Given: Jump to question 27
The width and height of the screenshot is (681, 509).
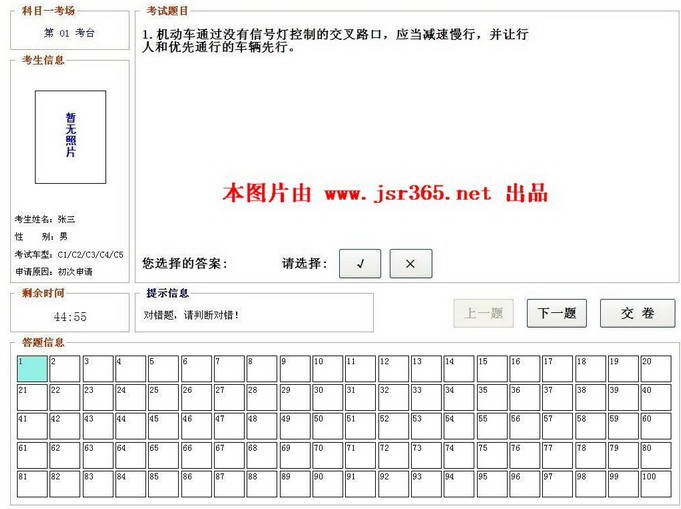Looking at the screenshot, I should pos(229,397).
